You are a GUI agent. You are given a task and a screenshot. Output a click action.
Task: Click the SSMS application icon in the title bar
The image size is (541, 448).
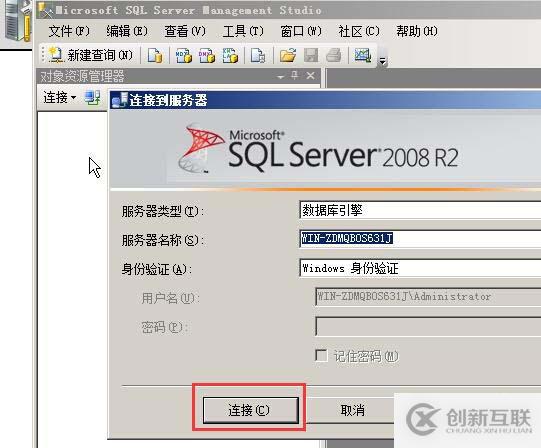click(46, 10)
